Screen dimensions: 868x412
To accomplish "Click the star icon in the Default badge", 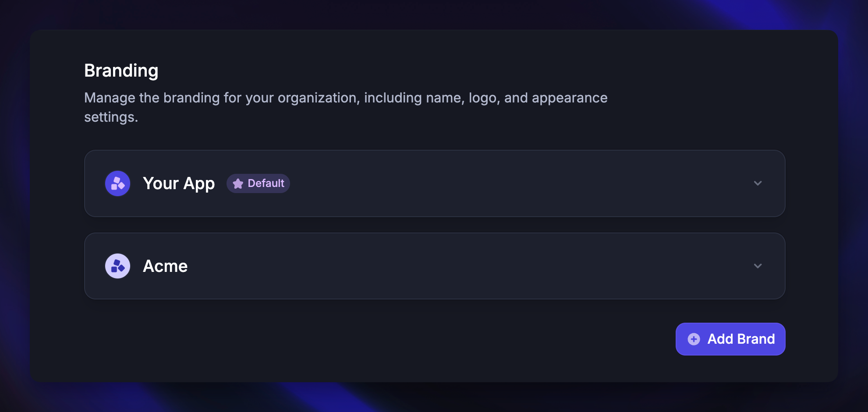I will [x=237, y=183].
